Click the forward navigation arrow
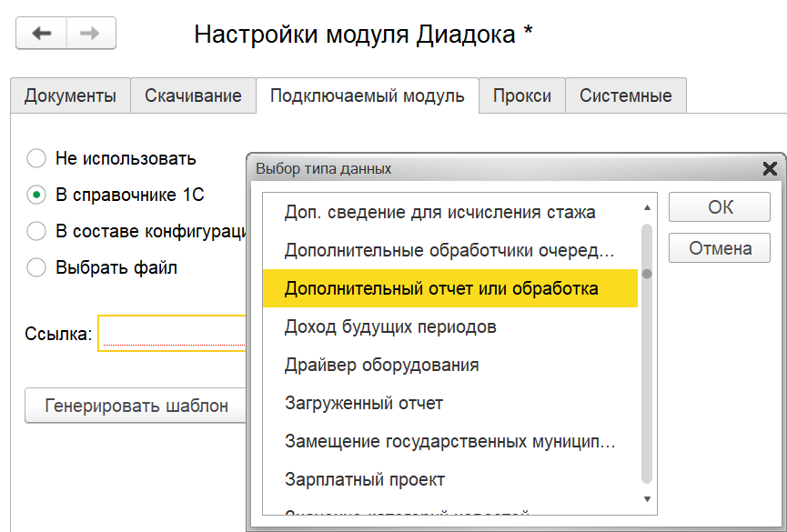 point(90,34)
